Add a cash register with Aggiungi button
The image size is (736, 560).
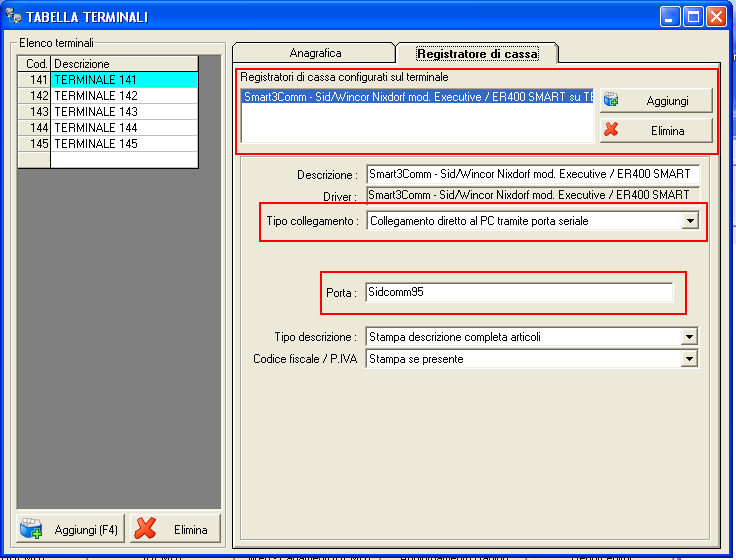coord(656,100)
